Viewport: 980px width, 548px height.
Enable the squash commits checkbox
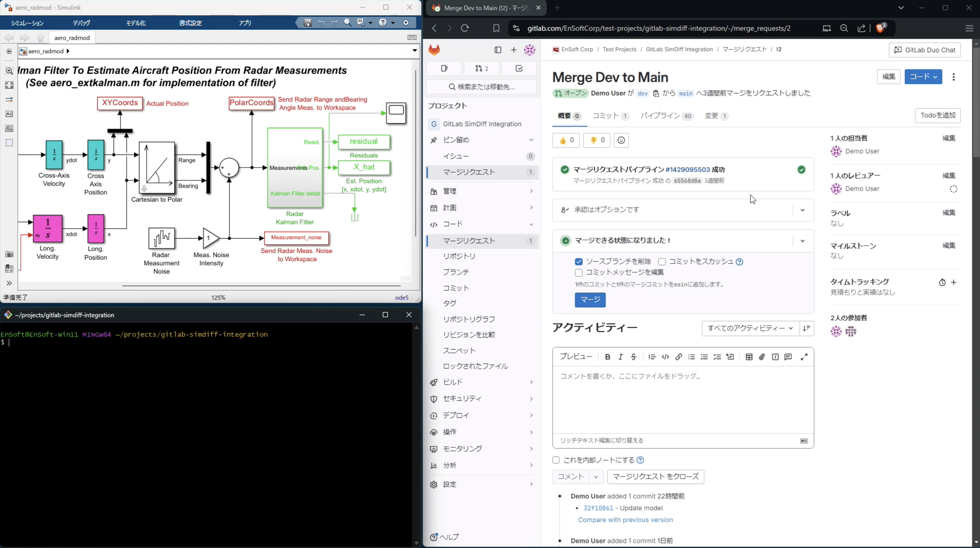[x=662, y=262]
